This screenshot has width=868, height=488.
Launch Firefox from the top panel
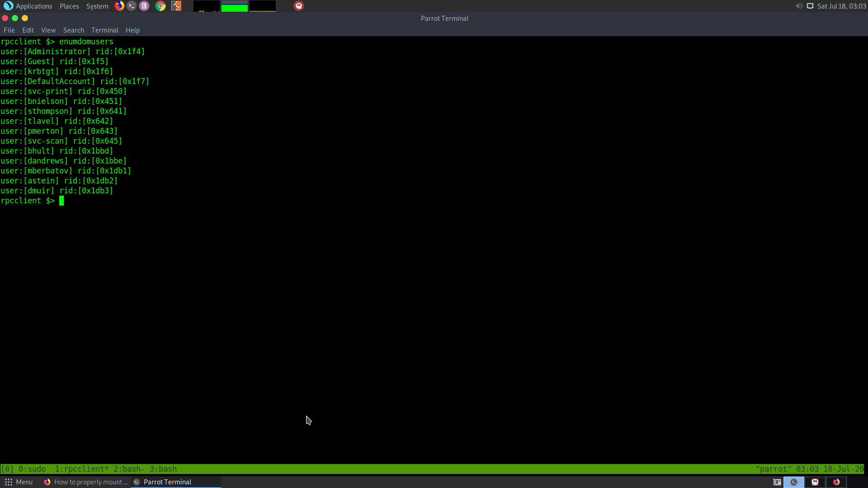tap(119, 6)
